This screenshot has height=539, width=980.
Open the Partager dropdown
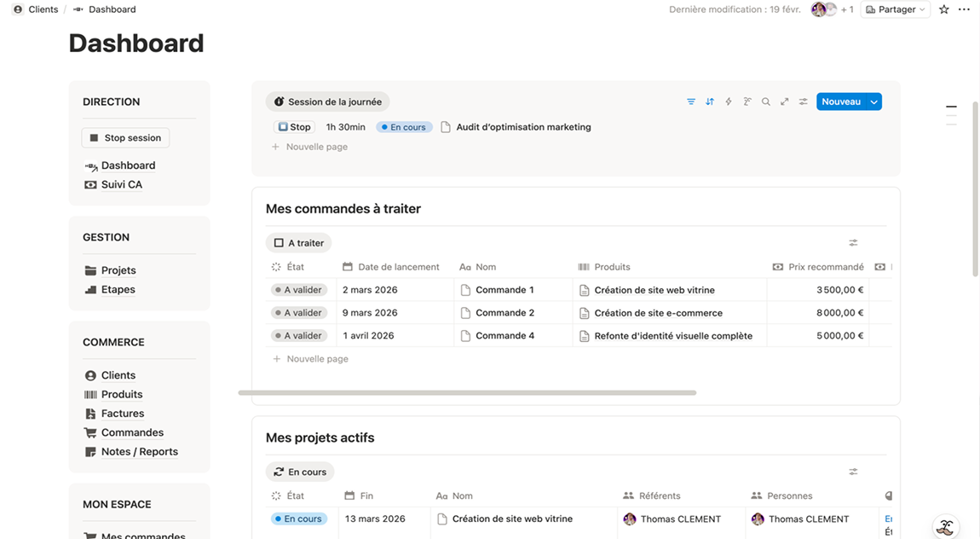[x=895, y=9]
